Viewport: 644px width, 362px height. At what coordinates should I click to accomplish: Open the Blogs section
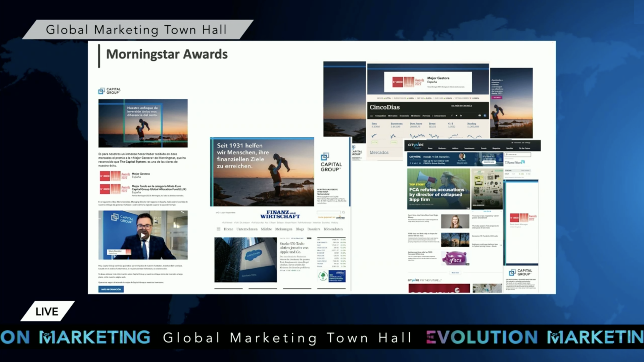[x=300, y=229]
